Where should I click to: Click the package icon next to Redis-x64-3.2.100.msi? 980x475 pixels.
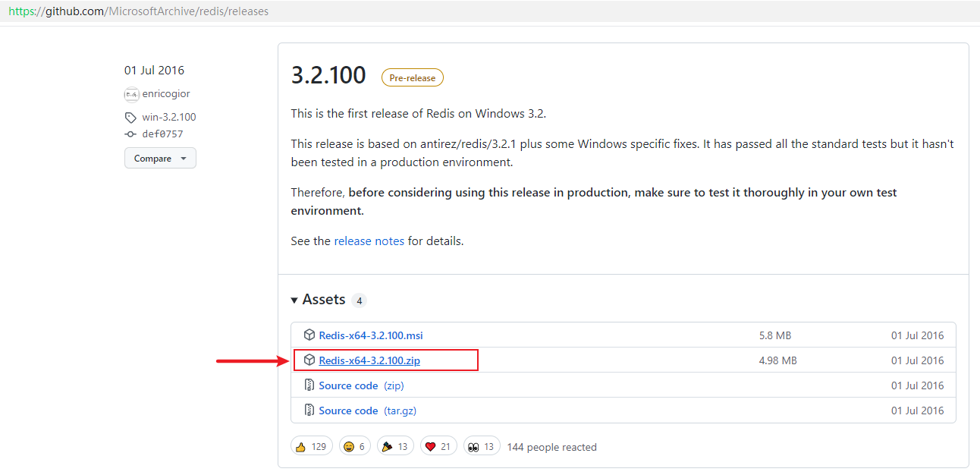(309, 335)
